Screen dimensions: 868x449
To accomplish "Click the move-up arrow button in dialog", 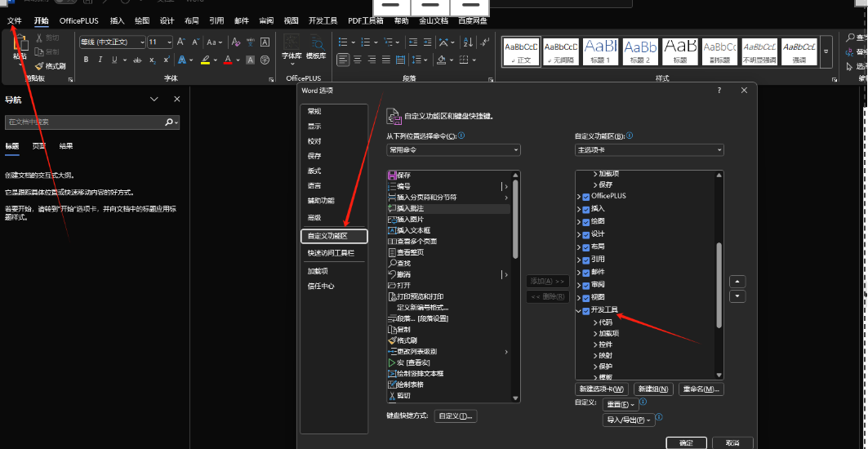I will 737,282.
